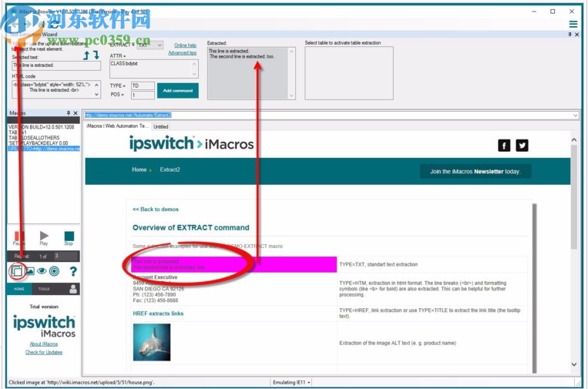Click the eye icon in the recording toolbar
The image size is (588, 389).
point(42,271)
